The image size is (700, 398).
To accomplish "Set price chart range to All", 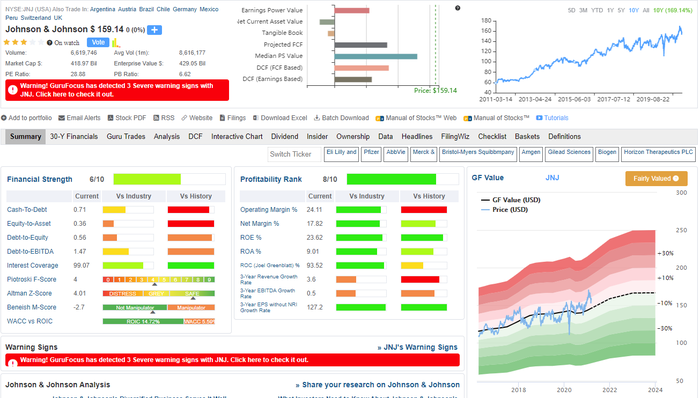I will coord(646,10).
